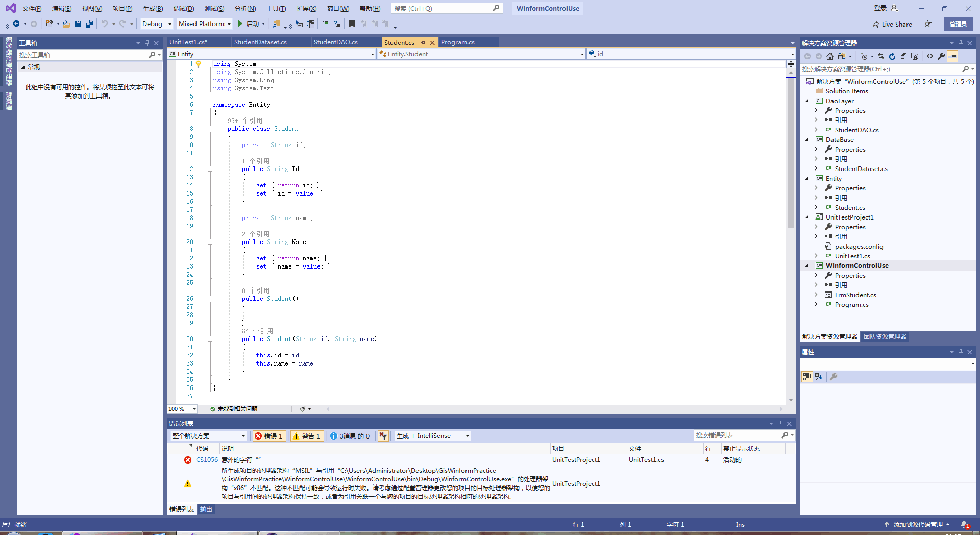This screenshot has height=535, width=980.
Task: Collapse the DaoLayer project node
Action: [x=807, y=101]
